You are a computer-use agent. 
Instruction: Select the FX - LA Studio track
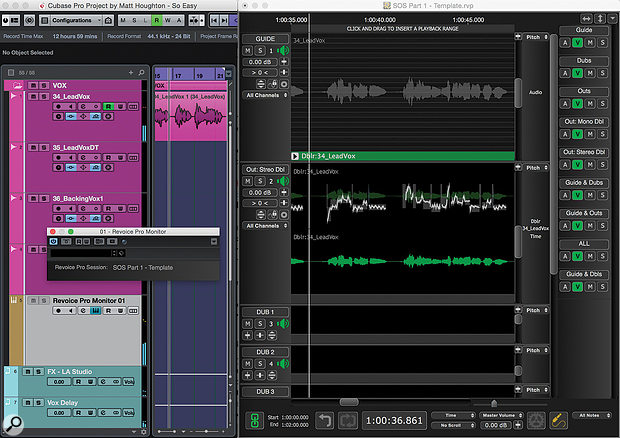pyautogui.click(x=70, y=372)
